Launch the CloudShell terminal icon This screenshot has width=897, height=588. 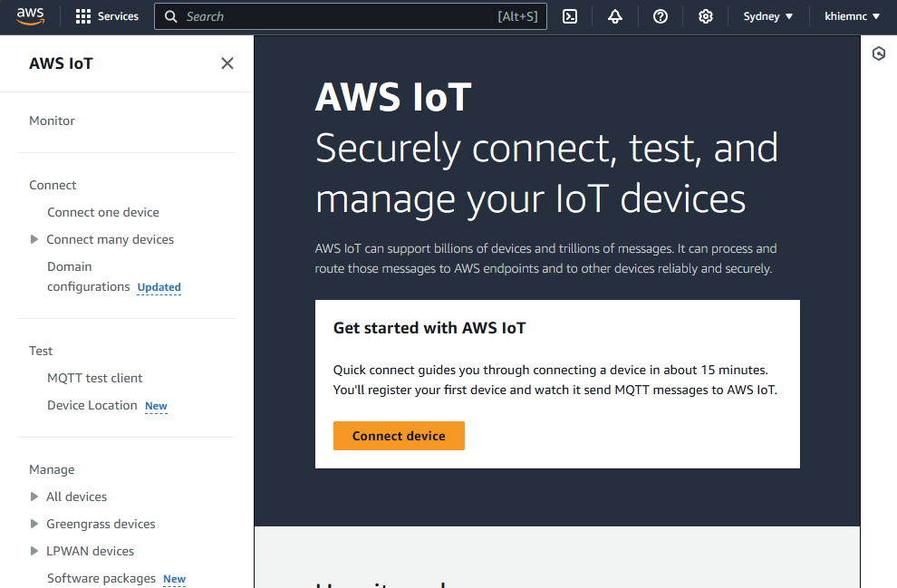coord(570,16)
